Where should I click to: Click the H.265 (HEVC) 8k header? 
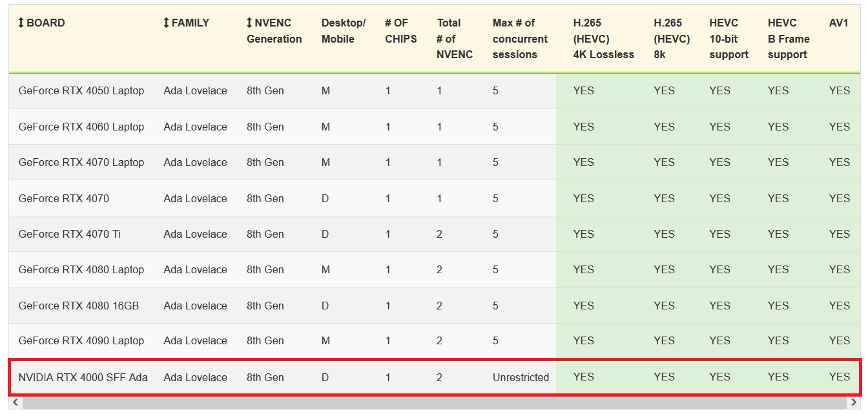coord(672,39)
